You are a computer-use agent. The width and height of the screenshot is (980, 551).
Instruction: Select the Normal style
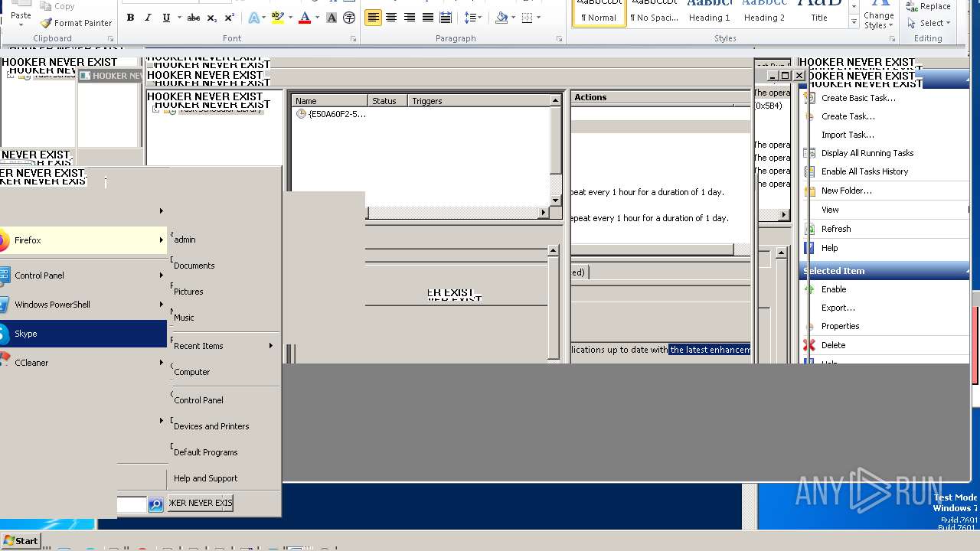599,13
